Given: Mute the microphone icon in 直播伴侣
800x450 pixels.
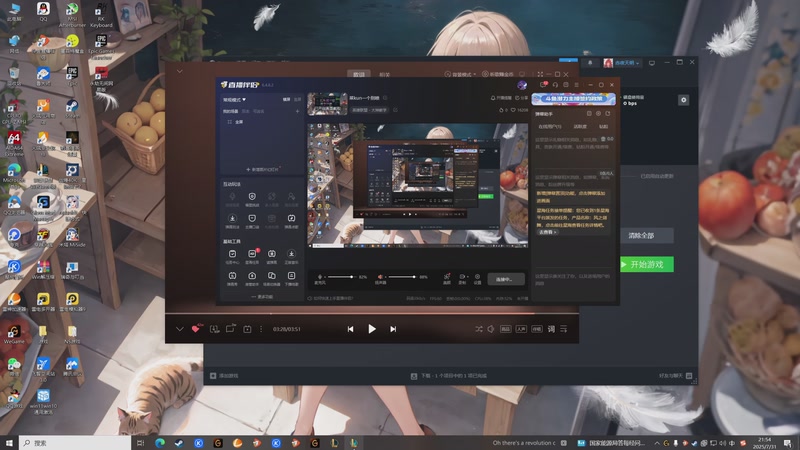Looking at the screenshot, I should [x=320, y=277].
